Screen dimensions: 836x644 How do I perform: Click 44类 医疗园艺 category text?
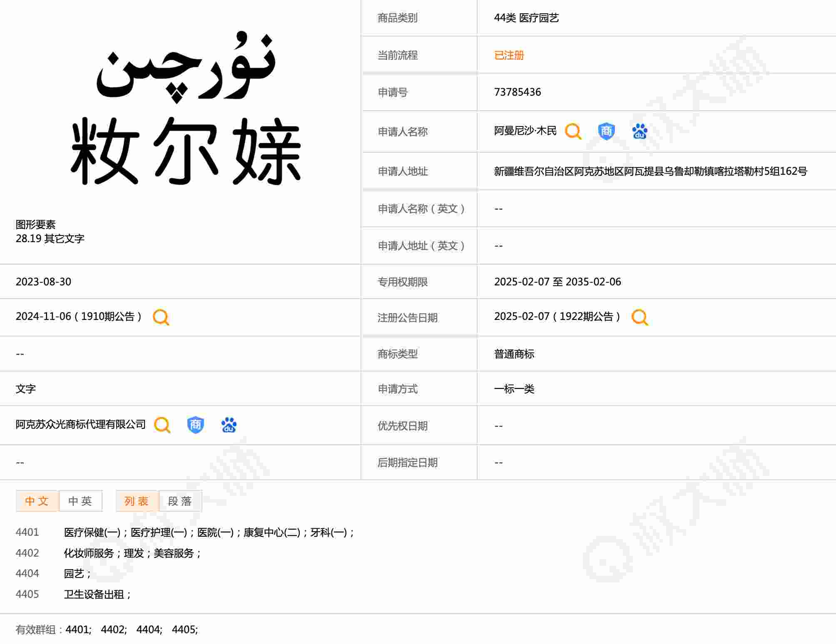click(x=526, y=18)
